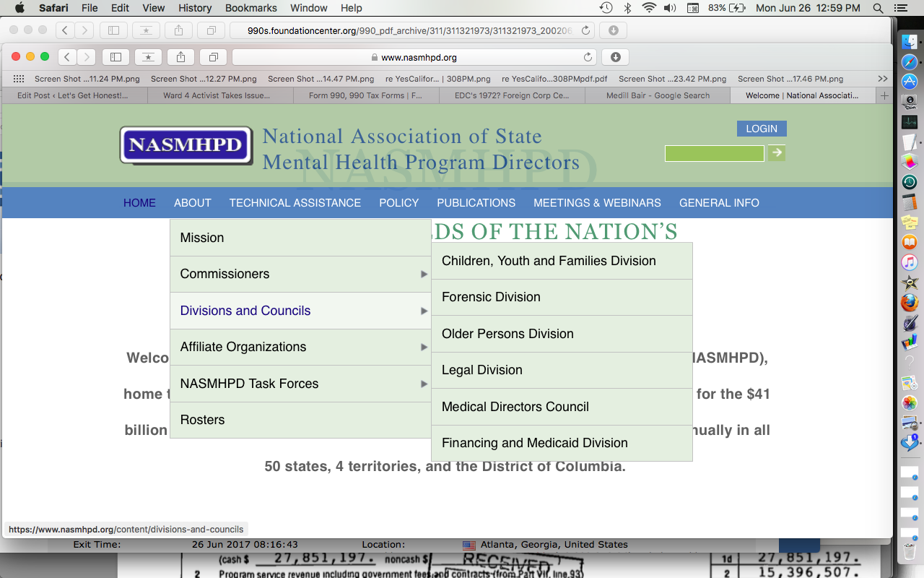Open the Top Sites star icon
The width and height of the screenshot is (924, 578).
[148, 57]
